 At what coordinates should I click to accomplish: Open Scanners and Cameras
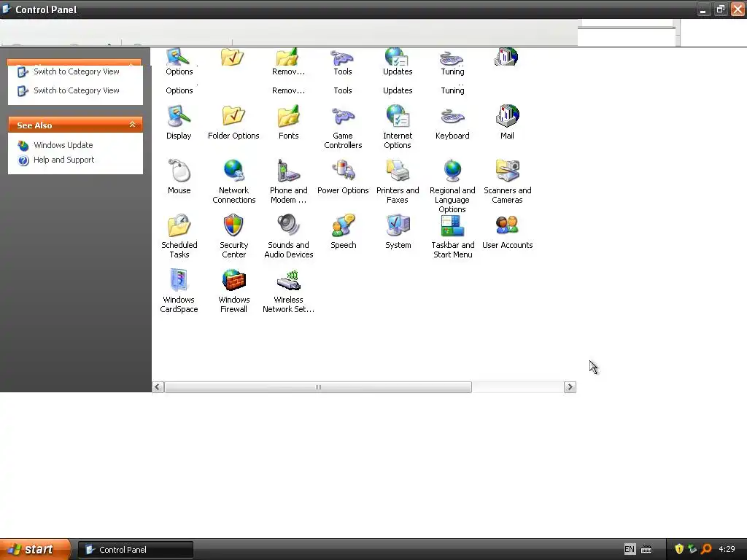pyautogui.click(x=507, y=182)
